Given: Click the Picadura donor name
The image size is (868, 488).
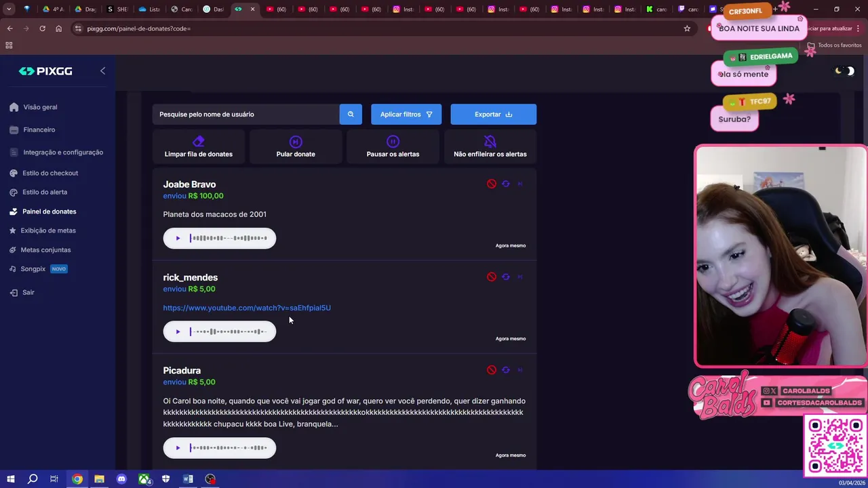Looking at the screenshot, I should [182, 371].
